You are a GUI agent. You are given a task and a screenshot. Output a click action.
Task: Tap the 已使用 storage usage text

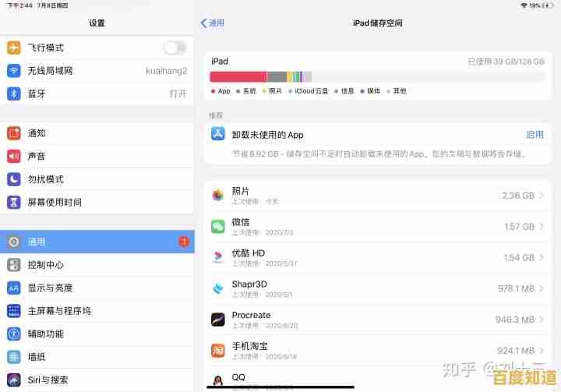[506, 62]
